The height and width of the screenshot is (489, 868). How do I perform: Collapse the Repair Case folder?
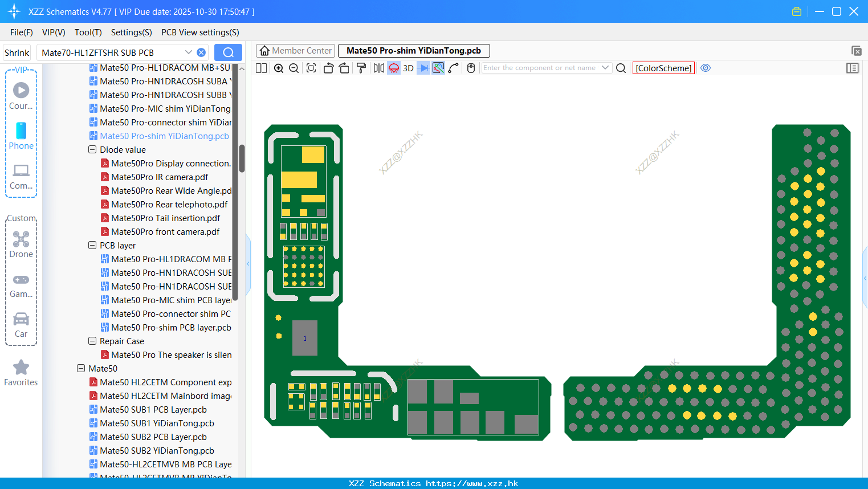(92, 341)
